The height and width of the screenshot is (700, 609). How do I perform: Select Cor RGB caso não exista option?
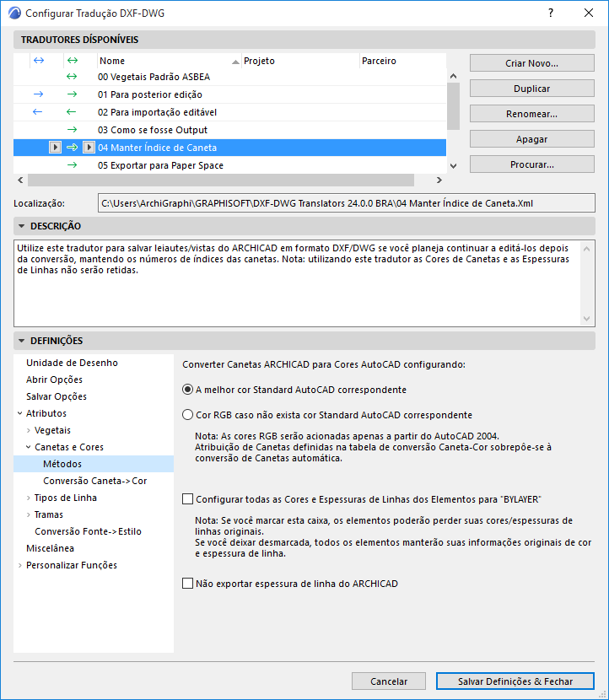(187, 415)
